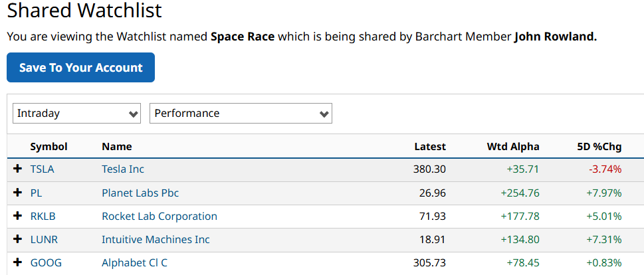Open the Intuitive Machines Inc name link

click(x=156, y=239)
